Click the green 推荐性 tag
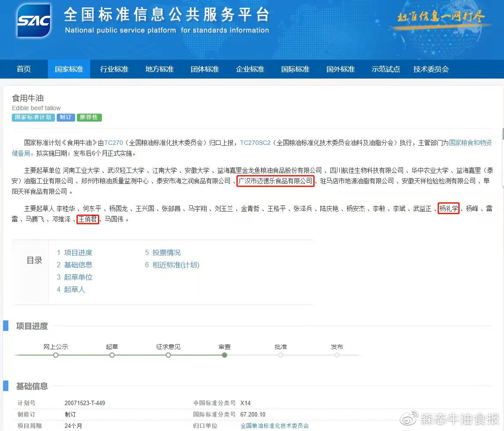Screen dimensions: 504x431 (x=89, y=117)
